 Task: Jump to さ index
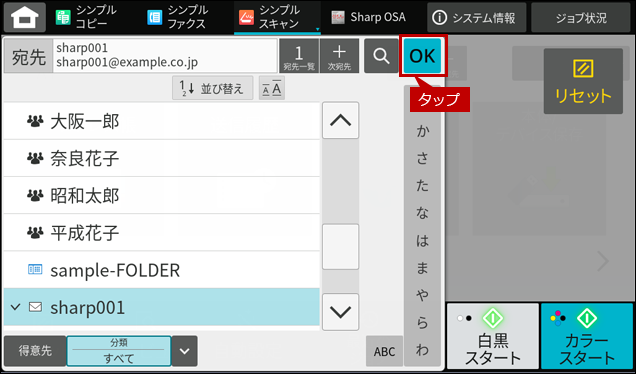[422, 158]
